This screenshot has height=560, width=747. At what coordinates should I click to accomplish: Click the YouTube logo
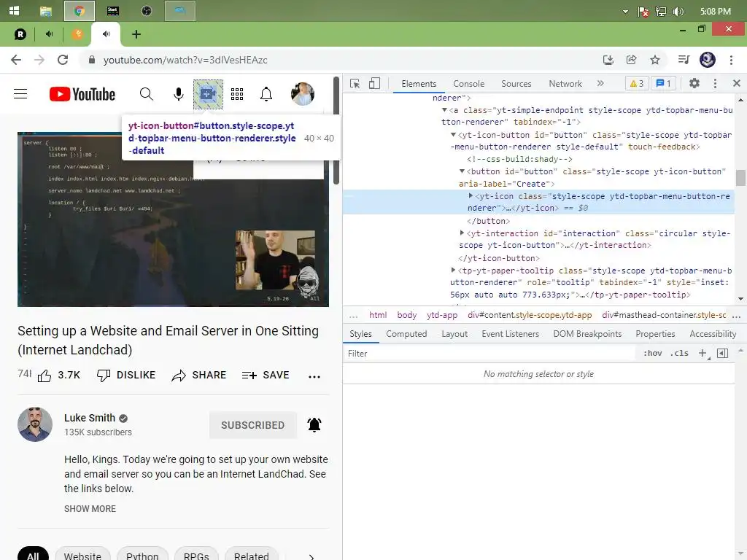click(82, 94)
